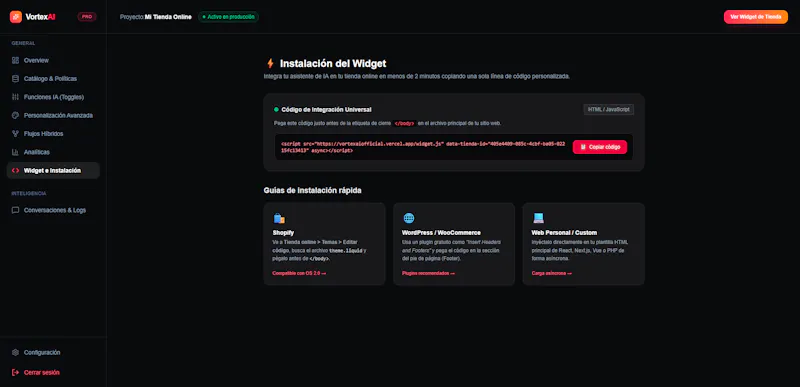This screenshot has width=800, height=387.
Task: Click the PRO plan badge
Action: tap(87, 17)
